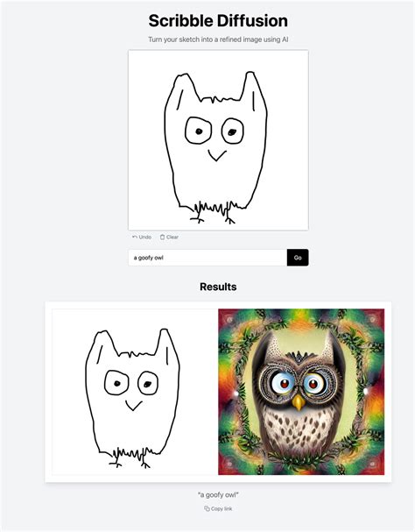This screenshot has width=415, height=532.
Task: Click the Clear trash can icon
Action: (162, 237)
